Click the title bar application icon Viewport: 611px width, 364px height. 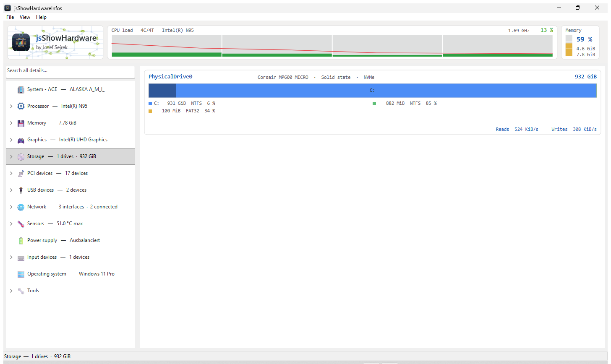click(8, 8)
